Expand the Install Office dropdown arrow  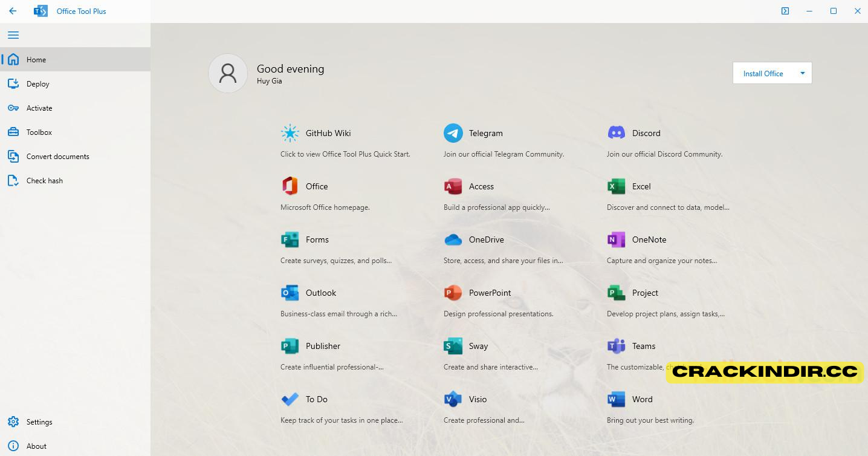(x=803, y=73)
